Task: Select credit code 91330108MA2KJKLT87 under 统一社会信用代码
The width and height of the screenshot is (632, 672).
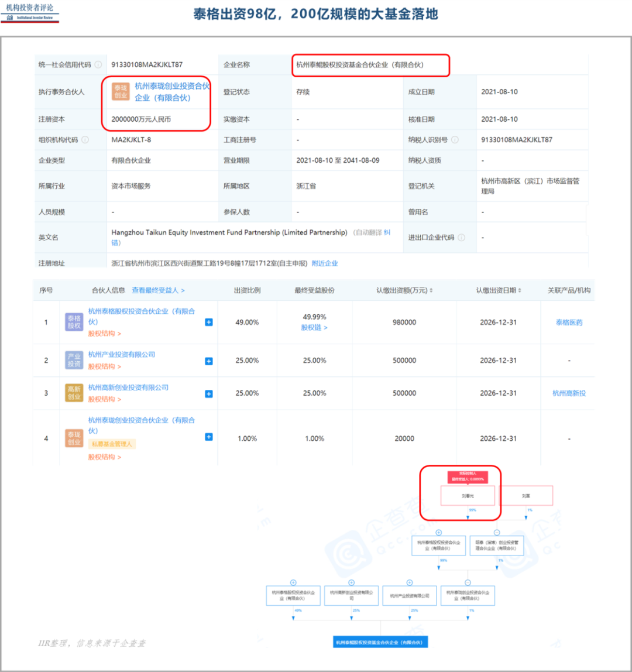Action: [147, 65]
